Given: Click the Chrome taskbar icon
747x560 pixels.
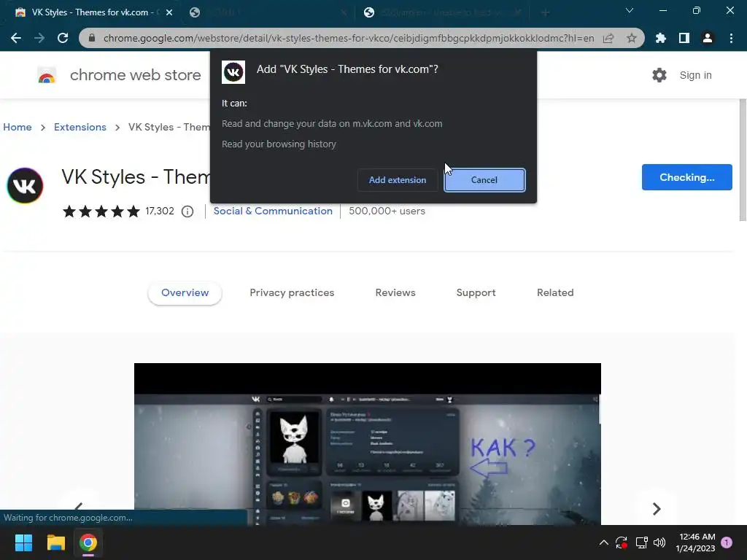Looking at the screenshot, I should click(88, 542).
